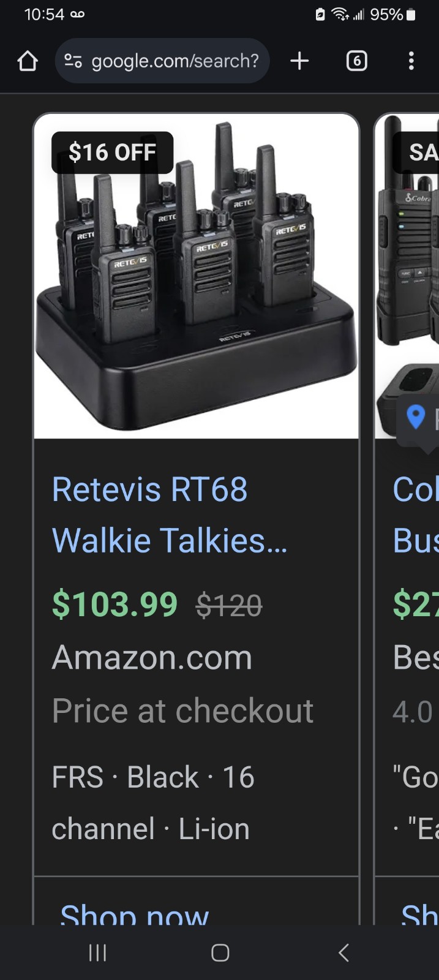Open the Cobra radio product image
Screen dimensions: 439x980
tap(407, 276)
